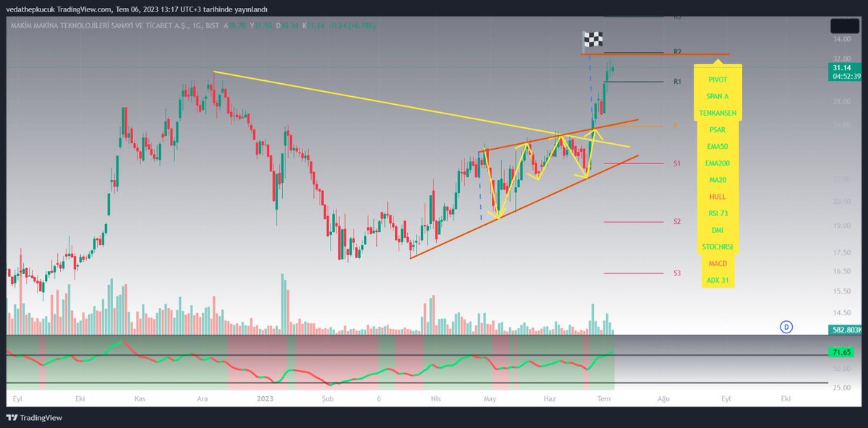
Task: Select the MACD entry
Action: (718, 263)
